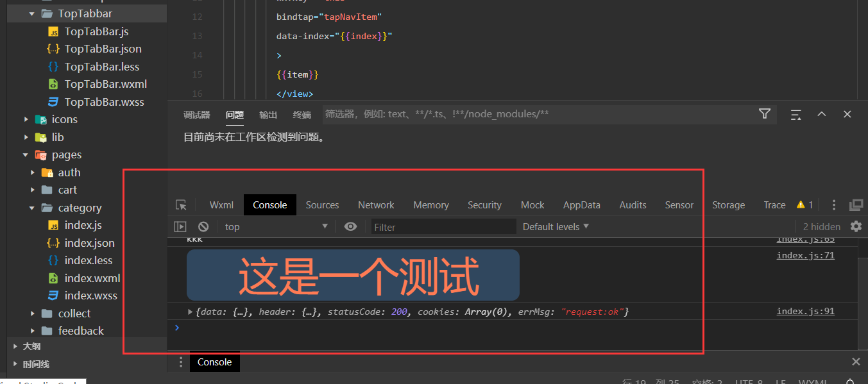Viewport: 868px width, 384px height.
Task: Switch to the 输出 output tab
Action: pyautogui.click(x=268, y=115)
